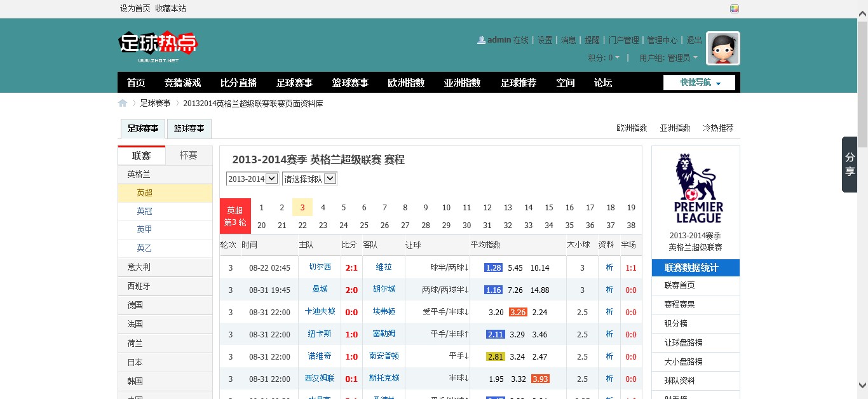The height and width of the screenshot is (399, 868).
Task: Select round 10 in schedule
Action: (446, 208)
